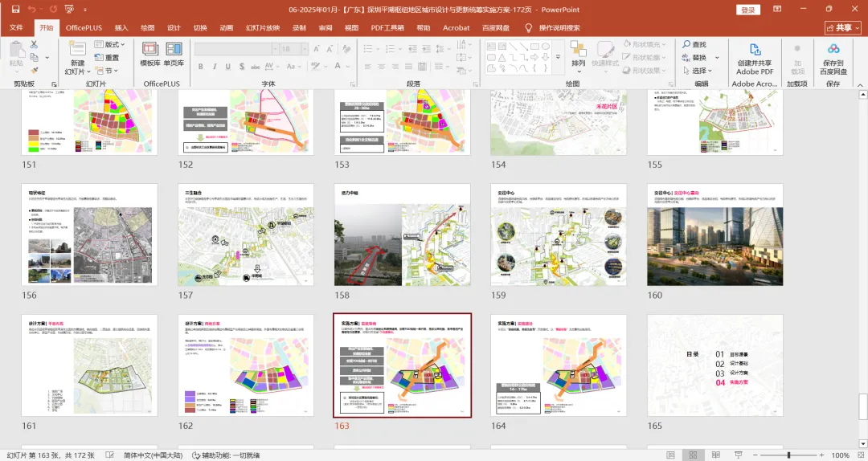Viewport: 868px width, 461px height.
Task: Click the Slide Sorter view icon in status bar
Action: 693,455
